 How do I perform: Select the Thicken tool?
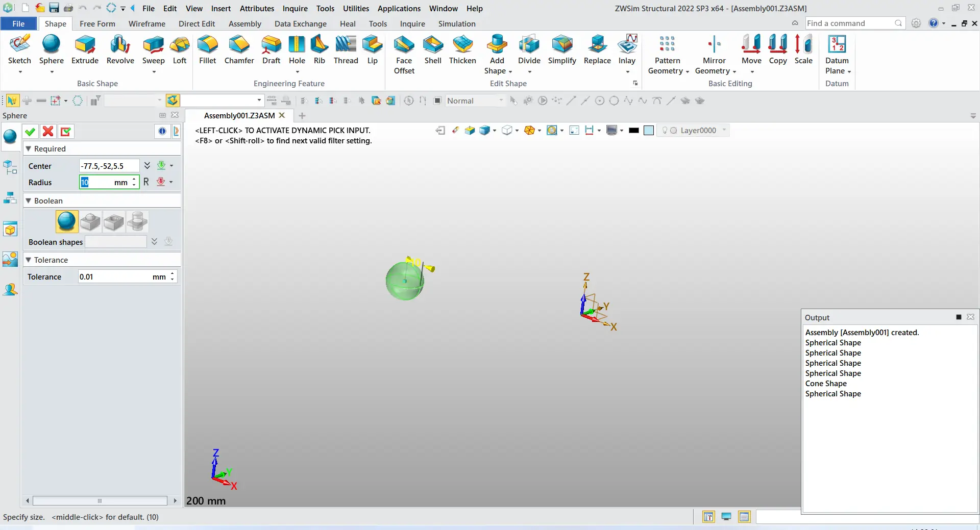point(462,50)
